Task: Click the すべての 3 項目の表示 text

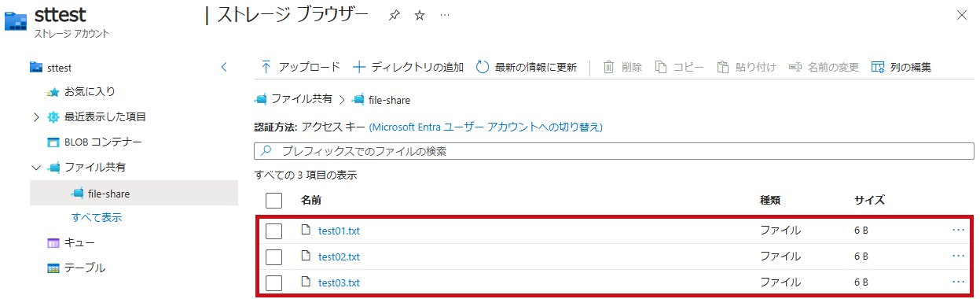Action: 306,175
